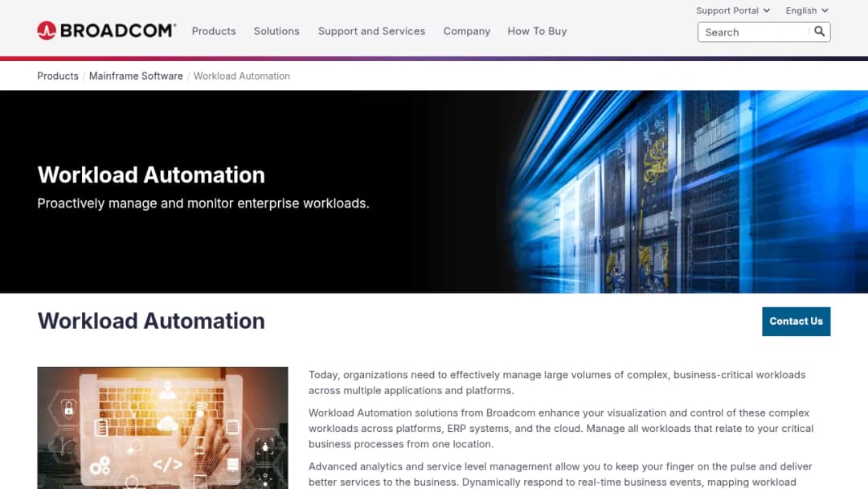Click the Contact Us button
The height and width of the screenshot is (489, 868).
(x=796, y=321)
